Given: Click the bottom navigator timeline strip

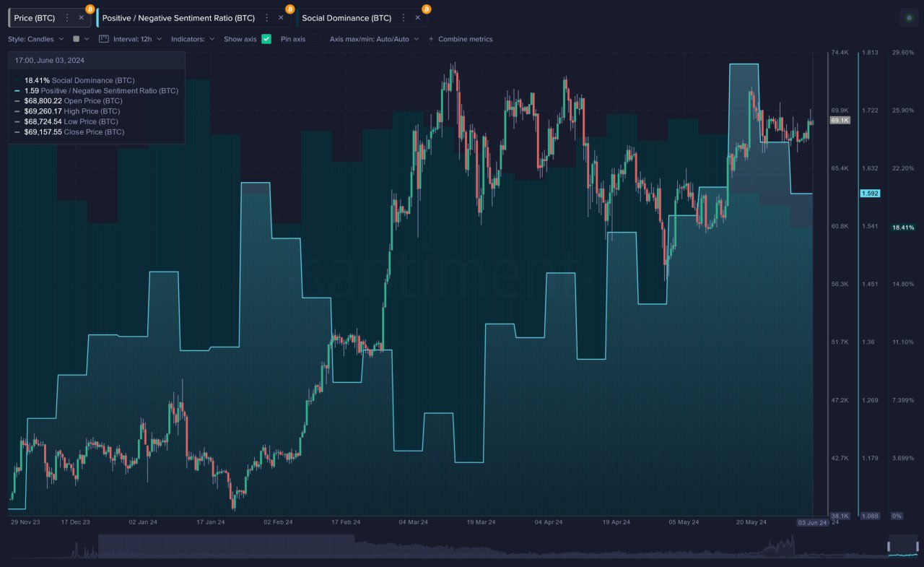Looking at the screenshot, I should (462, 545).
